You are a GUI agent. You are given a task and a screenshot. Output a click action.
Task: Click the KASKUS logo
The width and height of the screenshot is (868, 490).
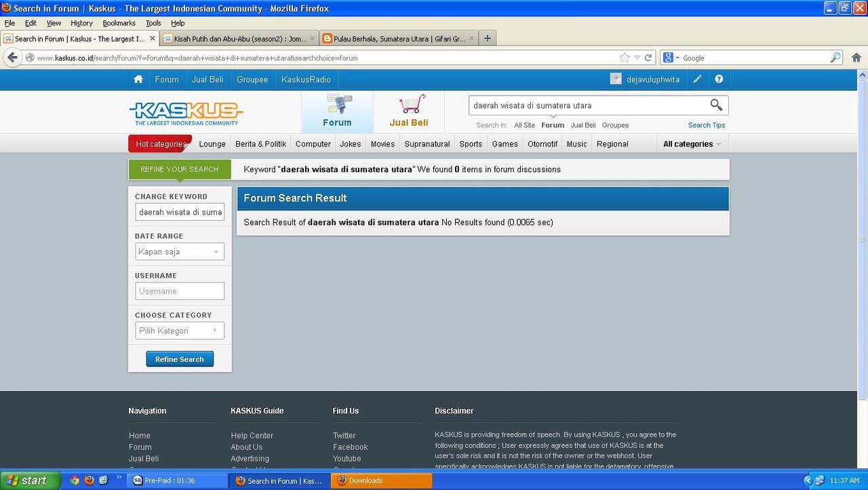186,113
